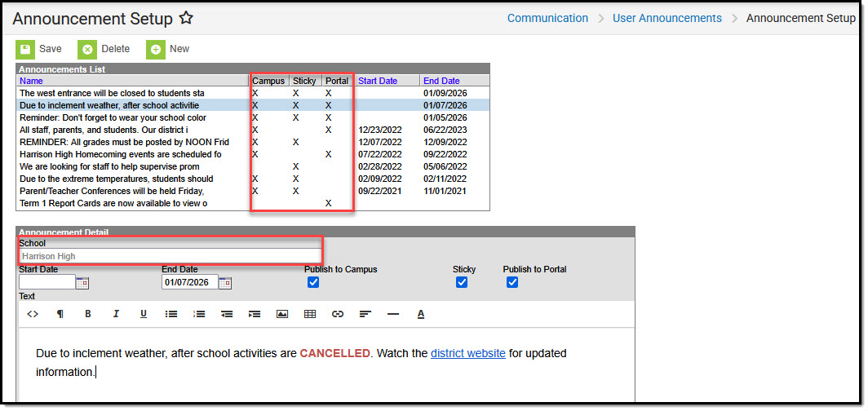This screenshot has height=411, width=868.
Task: Click the New button label
Action: (x=179, y=49)
